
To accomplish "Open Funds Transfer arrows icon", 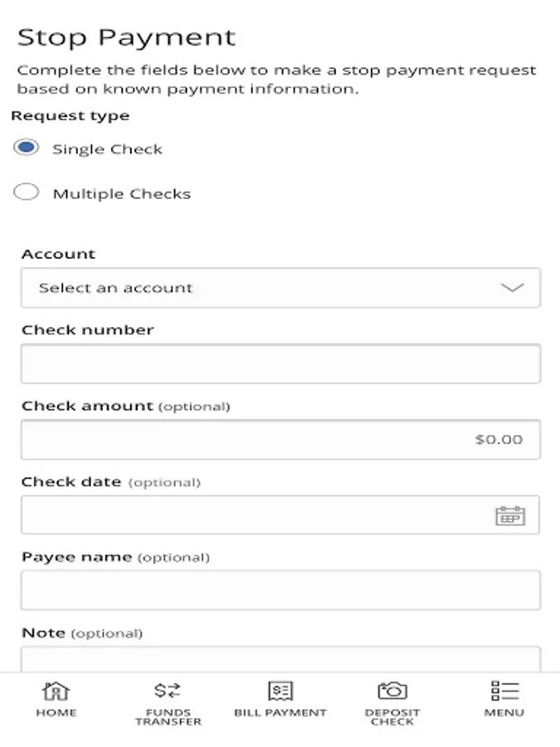I will pyautogui.click(x=168, y=691).
